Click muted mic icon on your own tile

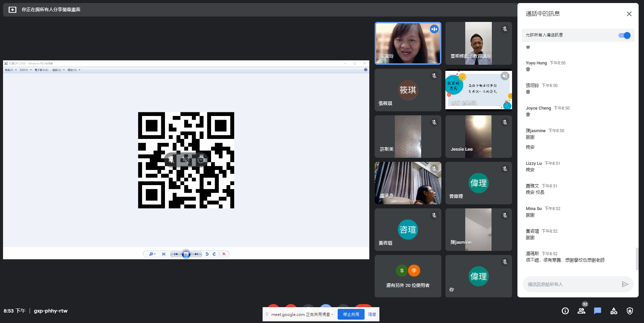click(505, 262)
